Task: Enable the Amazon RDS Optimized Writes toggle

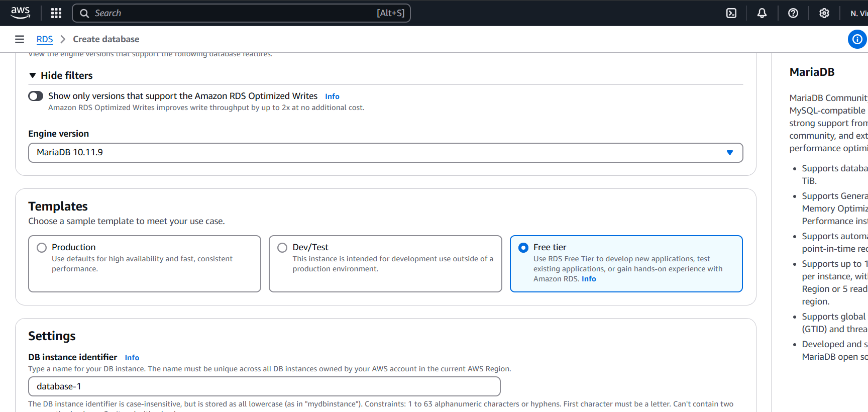Action: click(x=36, y=96)
